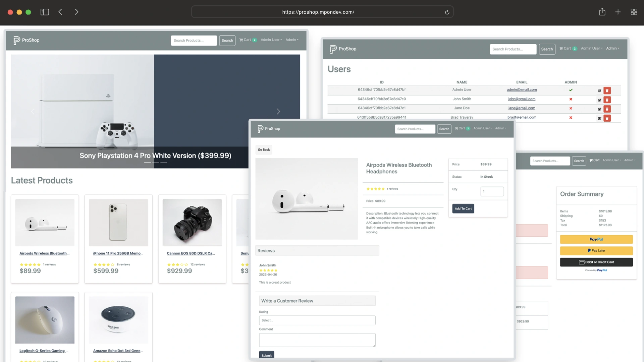
Task: Select rating from the review rating dropdown
Action: coord(317,320)
